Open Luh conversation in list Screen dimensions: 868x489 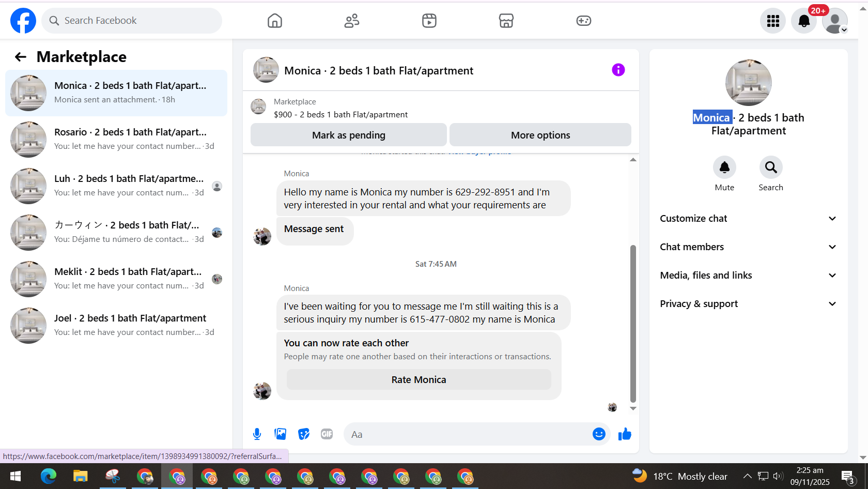[116, 186]
